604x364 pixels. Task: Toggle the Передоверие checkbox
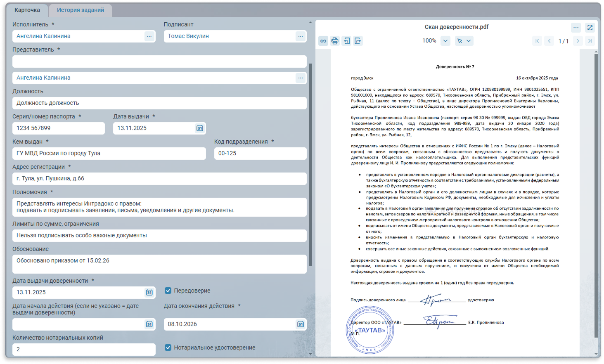click(x=168, y=291)
